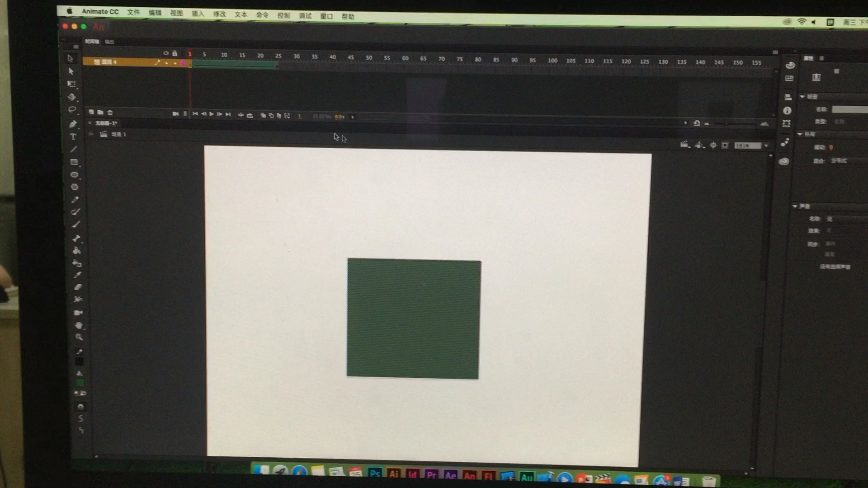Click frame 30 on timeline ruler
The height and width of the screenshot is (488, 868).
296,56
